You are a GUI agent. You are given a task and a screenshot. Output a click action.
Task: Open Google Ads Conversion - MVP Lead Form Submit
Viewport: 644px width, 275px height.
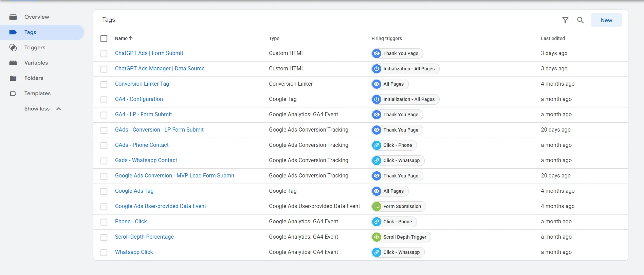(174, 175)
